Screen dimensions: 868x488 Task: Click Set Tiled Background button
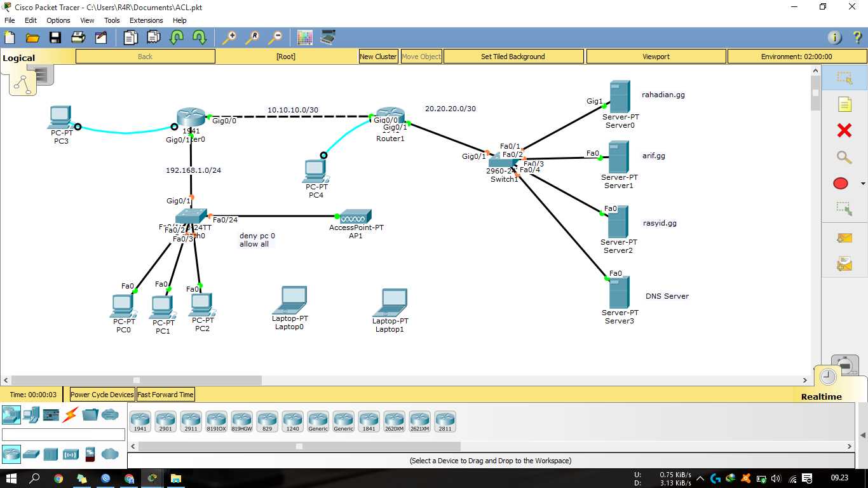[x=513, y=57]
